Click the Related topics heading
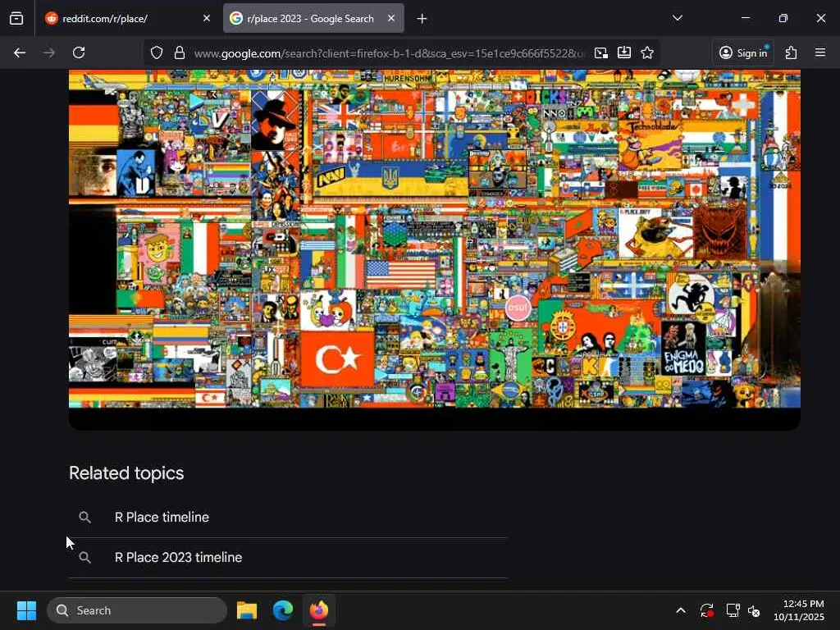This screenshot has height=630, width=840. [126, 473]
